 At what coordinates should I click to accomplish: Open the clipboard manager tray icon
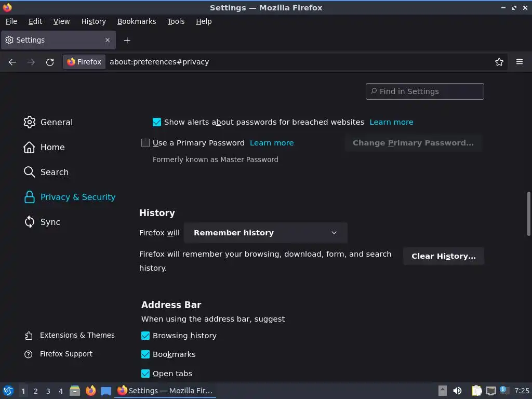[x=477, y=391]
